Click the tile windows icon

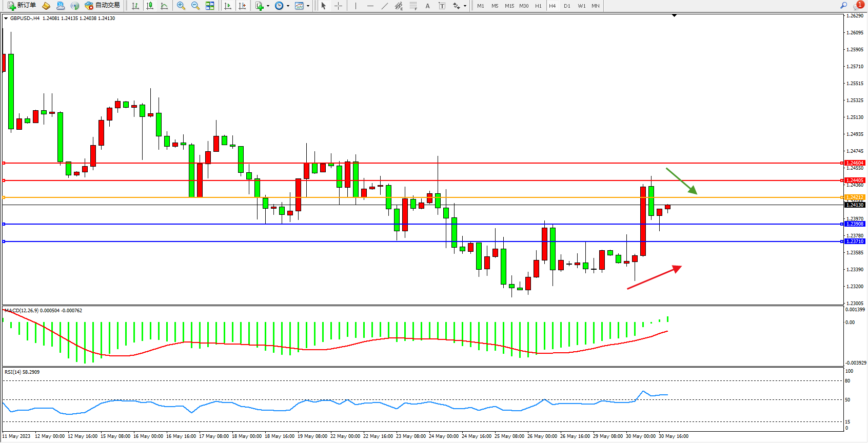coord(210,6)
